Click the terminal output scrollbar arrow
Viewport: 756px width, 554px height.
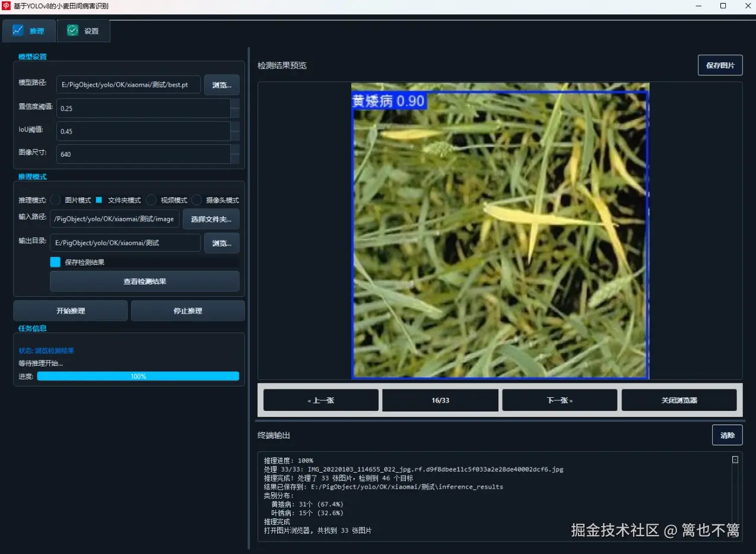[x=735, y=460]
